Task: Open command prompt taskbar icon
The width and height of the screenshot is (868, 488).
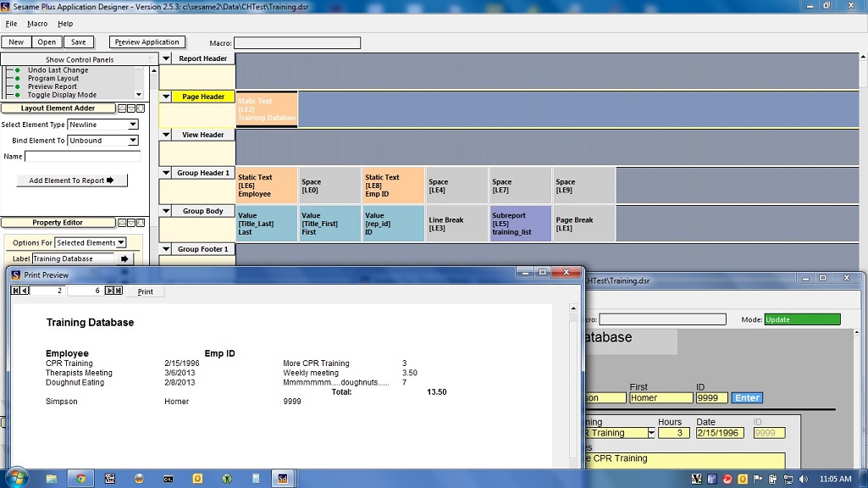Action: pos(168,479)
